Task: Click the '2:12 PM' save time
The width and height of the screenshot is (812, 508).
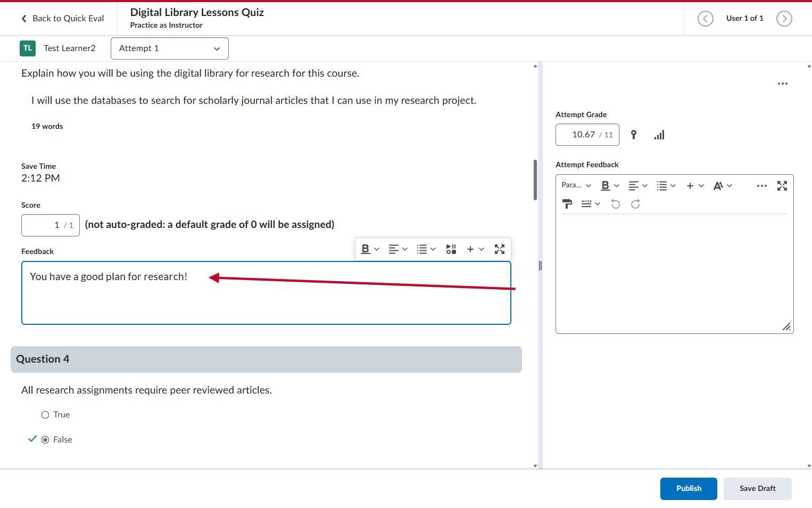Action: 40,178
